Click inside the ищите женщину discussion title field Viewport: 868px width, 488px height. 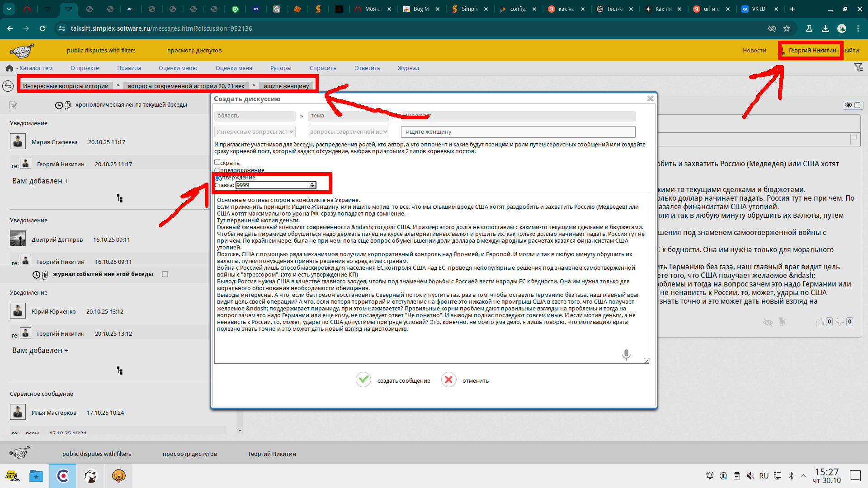518,132
